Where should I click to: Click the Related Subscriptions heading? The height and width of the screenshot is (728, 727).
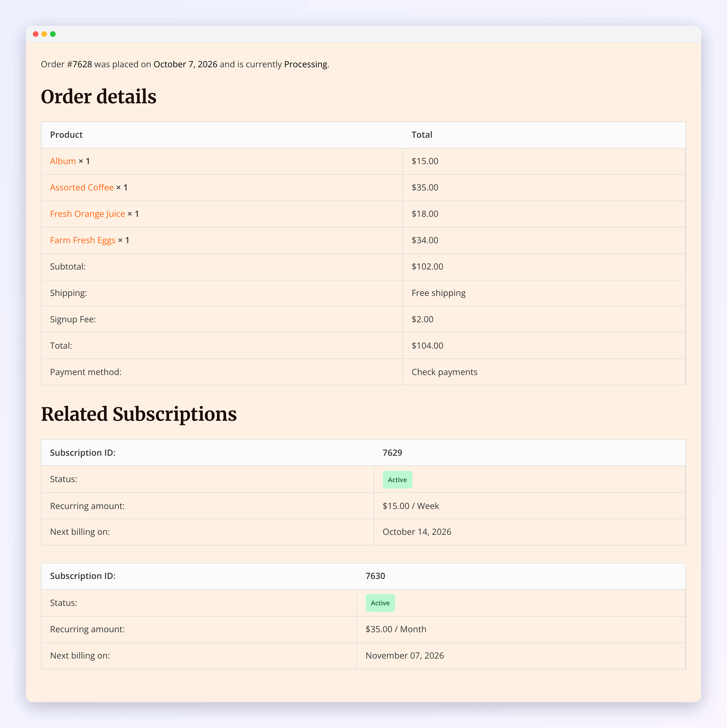click(139, 414)
